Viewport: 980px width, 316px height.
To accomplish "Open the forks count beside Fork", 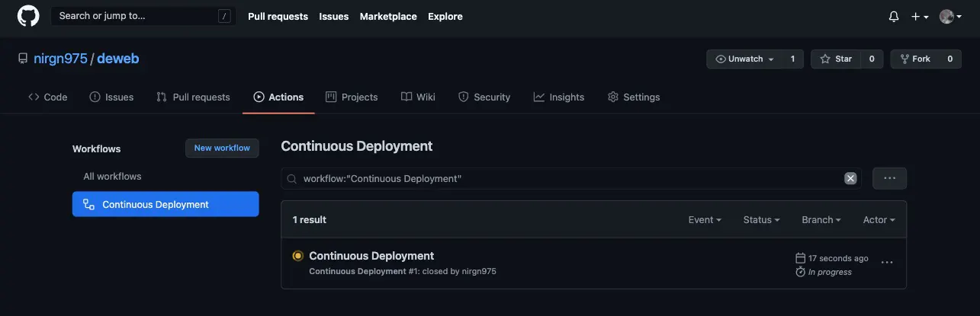I will click(x=950, y=59).
